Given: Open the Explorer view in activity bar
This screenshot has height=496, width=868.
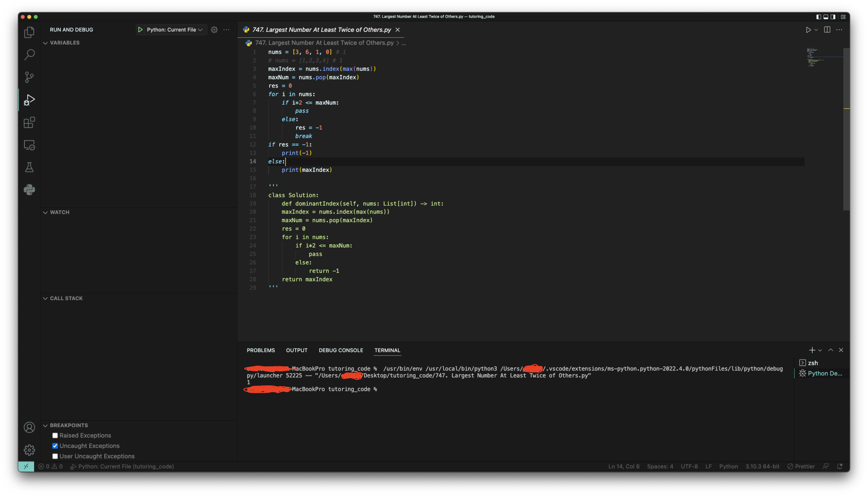Looking at the screenshot, I should (29, 32).
